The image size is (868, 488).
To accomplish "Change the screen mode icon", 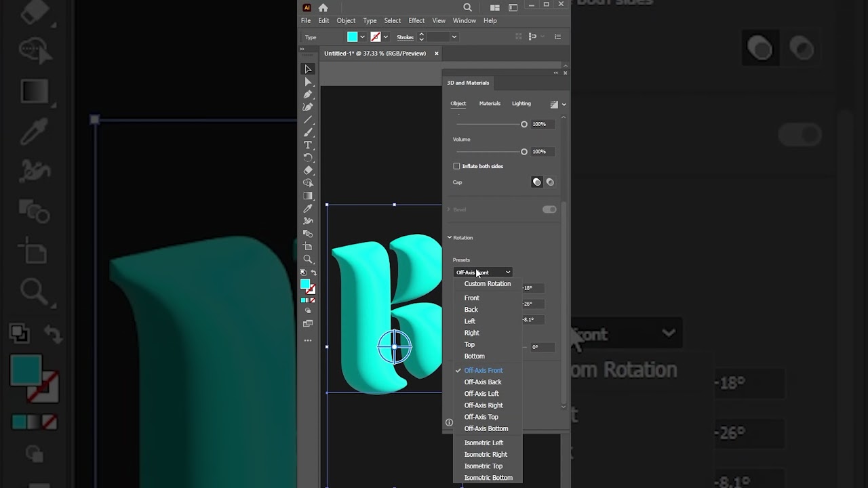I will pyautogui.click(x=308, y=324).
